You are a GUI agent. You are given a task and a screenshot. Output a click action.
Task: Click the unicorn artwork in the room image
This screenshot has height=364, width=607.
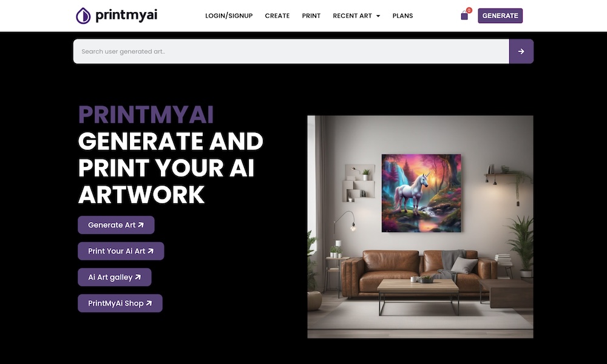click(421, 193)
